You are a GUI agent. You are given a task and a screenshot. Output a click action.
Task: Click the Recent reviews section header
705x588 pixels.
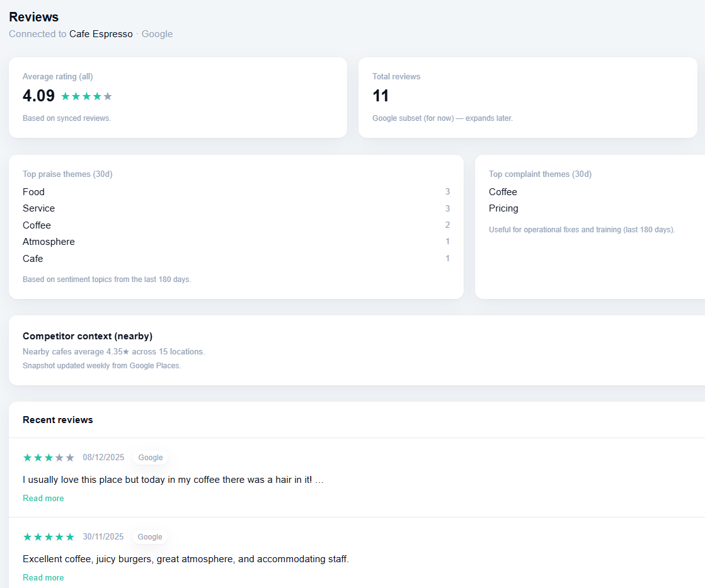pyautogui.click(x=58, y=420)
